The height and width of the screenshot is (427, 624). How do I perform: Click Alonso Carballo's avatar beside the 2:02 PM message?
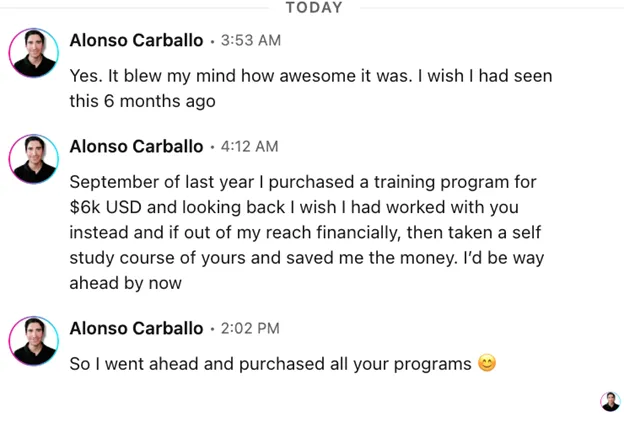pos(33,340)
